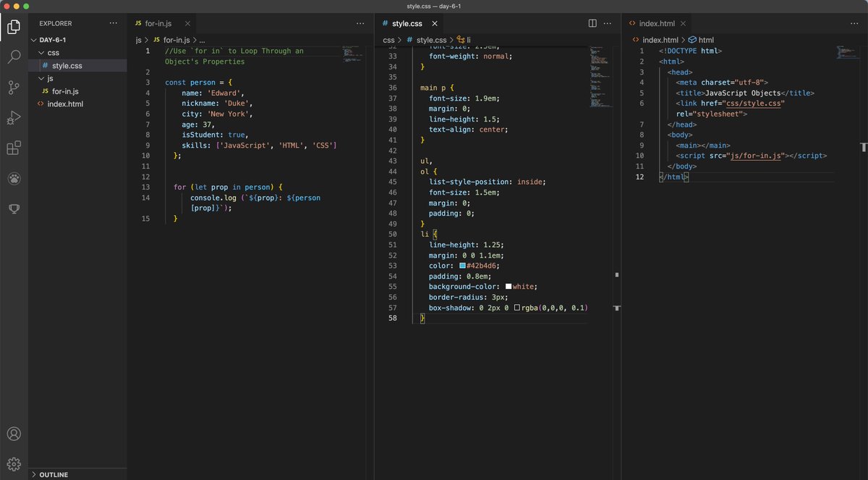Close the style.css tab
This screenshot has width=868, height=480.
click(x=435, y=23)
